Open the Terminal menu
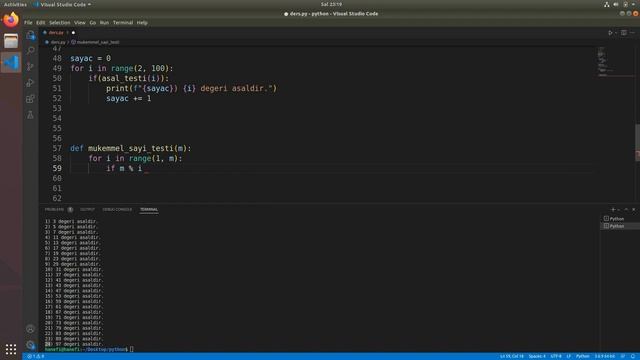 [x=123, y=22]
